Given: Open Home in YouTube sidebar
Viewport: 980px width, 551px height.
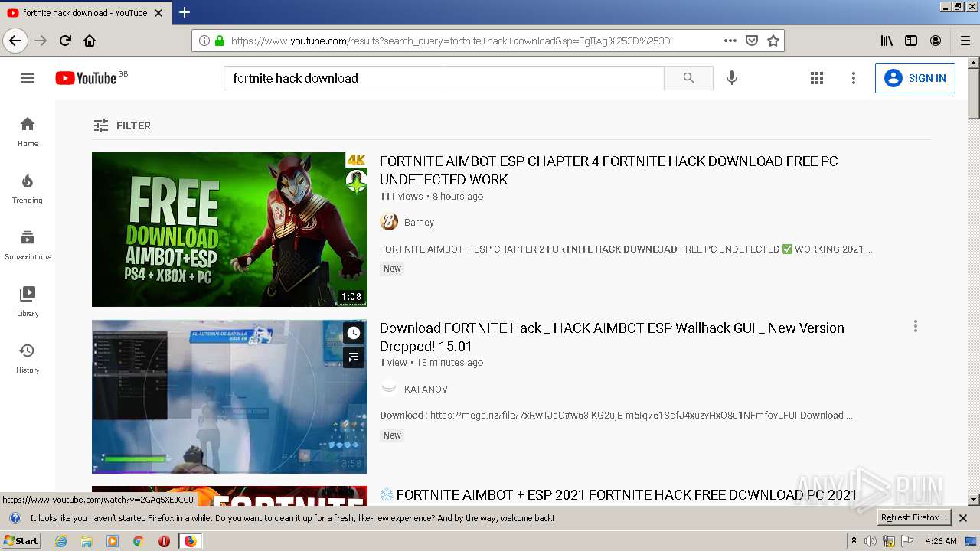Looking at the screenshot, I should tap(28, 132).
